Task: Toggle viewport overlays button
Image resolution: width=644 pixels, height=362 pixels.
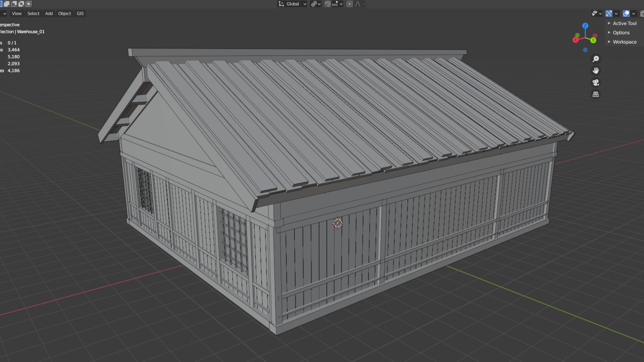Action: point(626,13)
